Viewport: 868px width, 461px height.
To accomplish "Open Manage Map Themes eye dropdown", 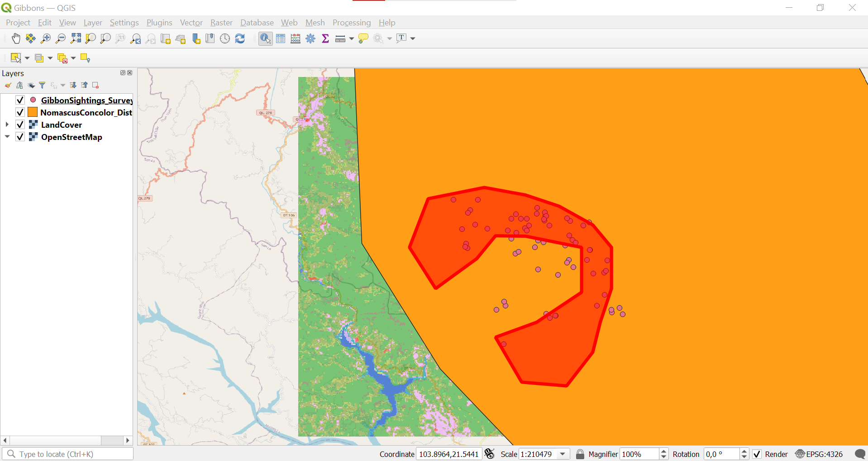I will tap(31, 85).
